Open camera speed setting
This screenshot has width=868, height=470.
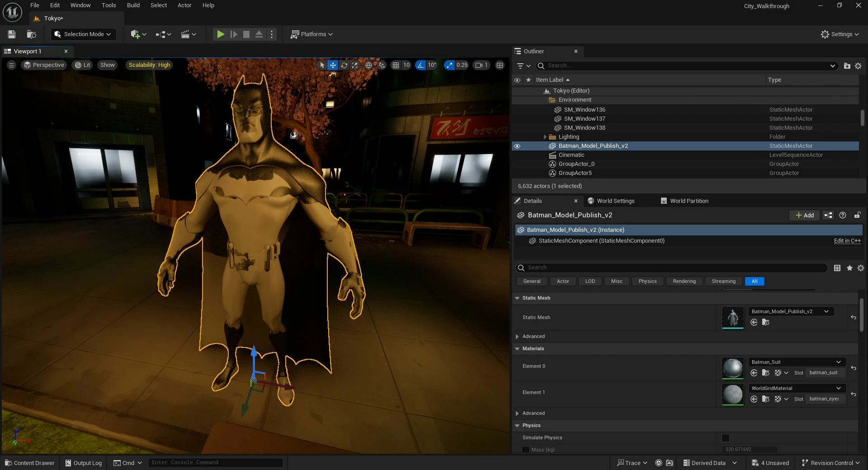(481, 65)
